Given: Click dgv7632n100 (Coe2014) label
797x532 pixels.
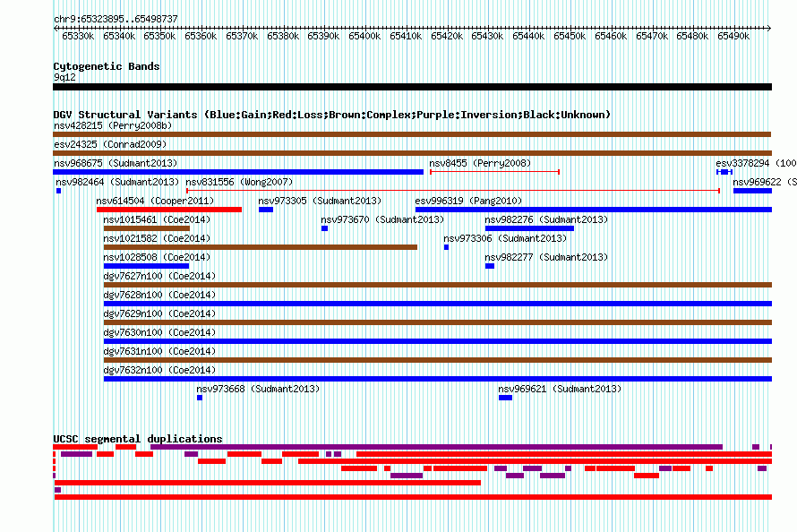Looking at the screenshot, I should coord(159,370).
